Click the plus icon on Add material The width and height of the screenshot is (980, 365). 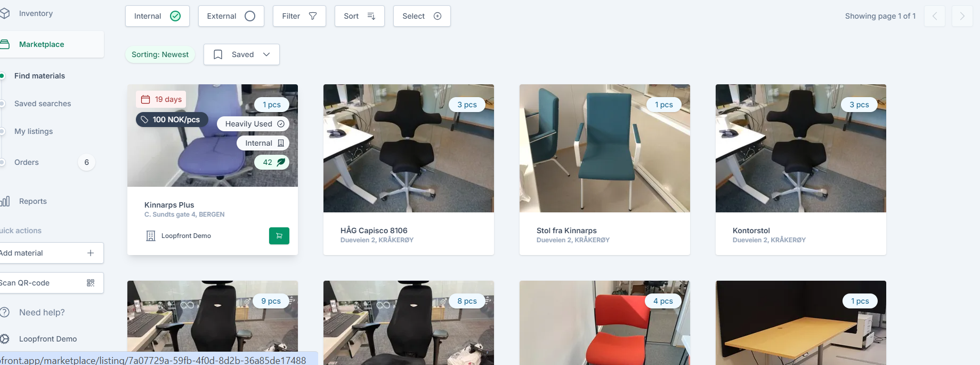tap(91, 253)
